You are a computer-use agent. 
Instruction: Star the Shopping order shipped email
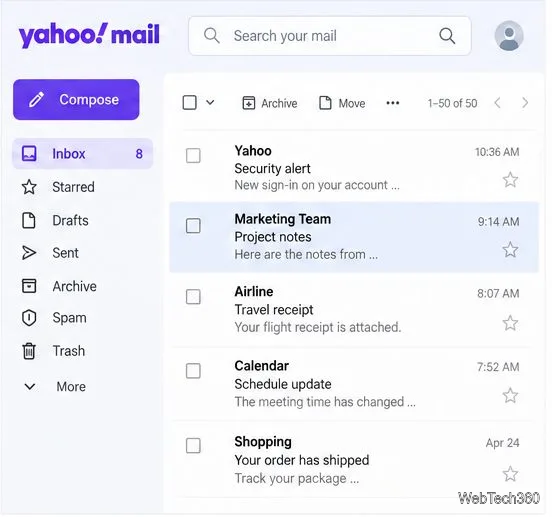point(510,474)
